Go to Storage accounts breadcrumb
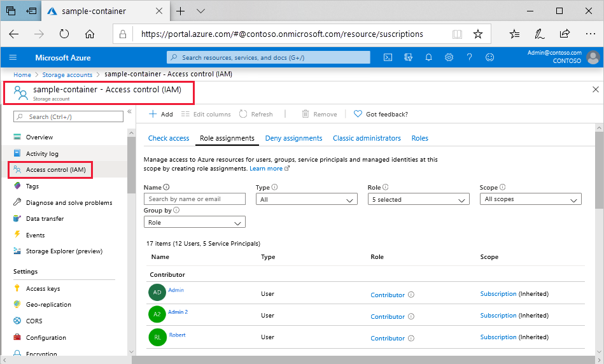Viewport: 604px width, 364px height. coord(67,74)
